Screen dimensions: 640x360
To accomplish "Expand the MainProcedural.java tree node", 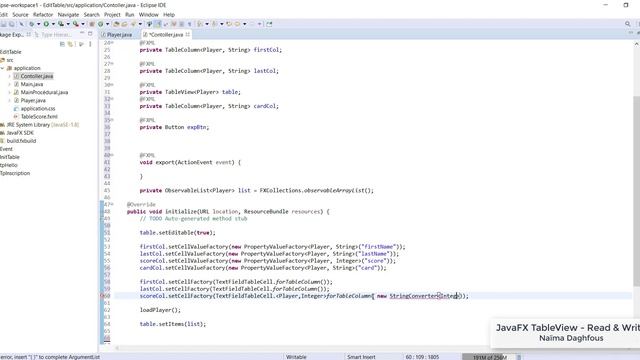I will 9,92.
